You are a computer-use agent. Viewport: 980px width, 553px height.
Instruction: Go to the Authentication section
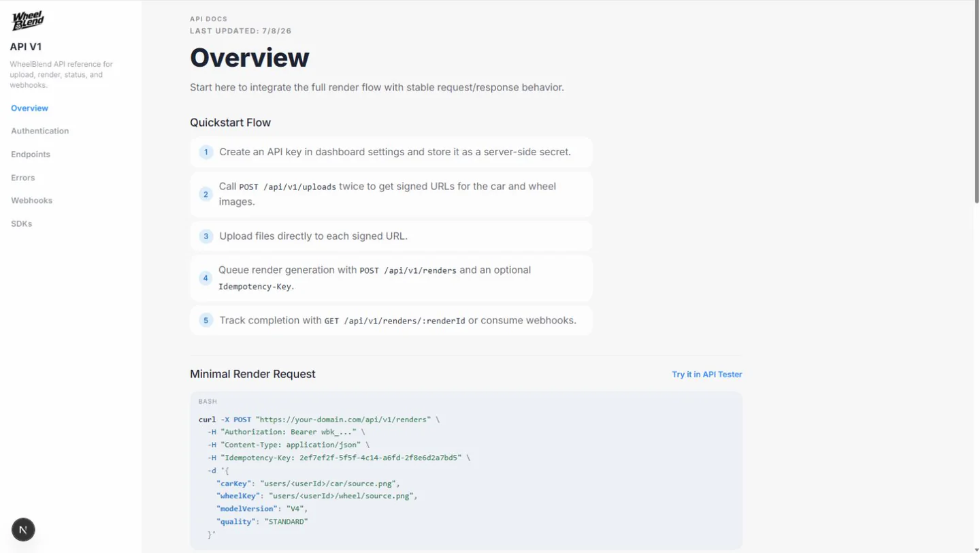39,131
